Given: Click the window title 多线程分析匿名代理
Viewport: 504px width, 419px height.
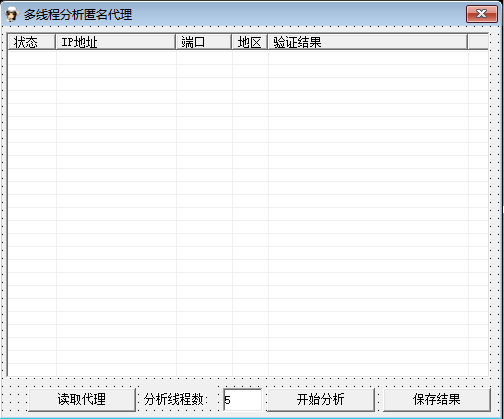Looking at the screenshot, I should pos(78,15).
